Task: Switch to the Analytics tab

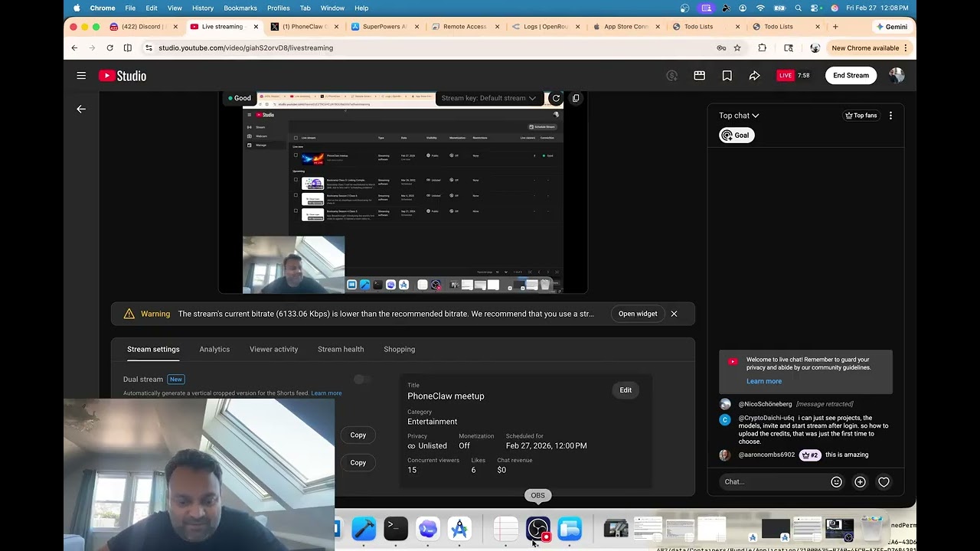Action: click(x=214, y=349)
